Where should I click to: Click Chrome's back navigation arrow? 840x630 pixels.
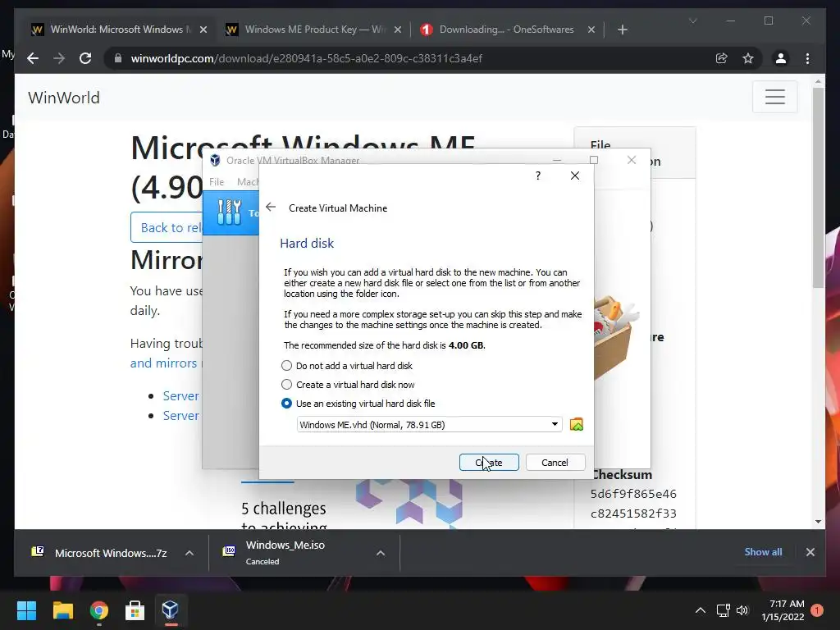click(x=33, y=58)
